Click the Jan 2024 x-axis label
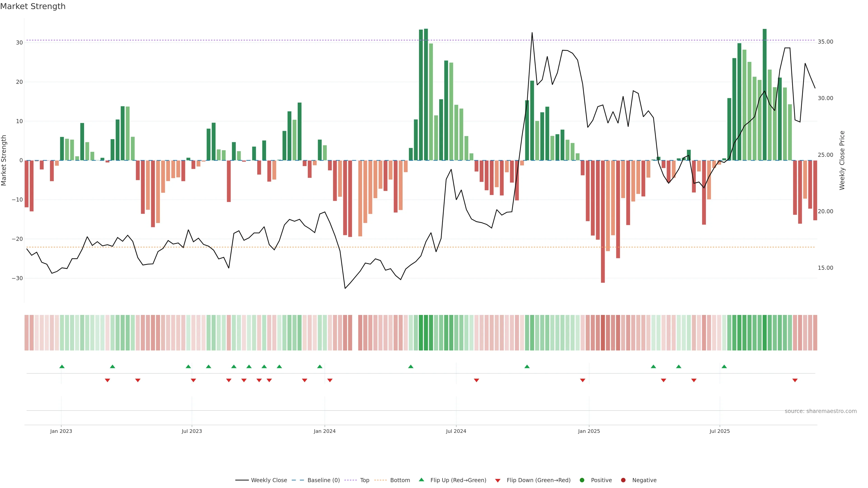 [325, 431]
